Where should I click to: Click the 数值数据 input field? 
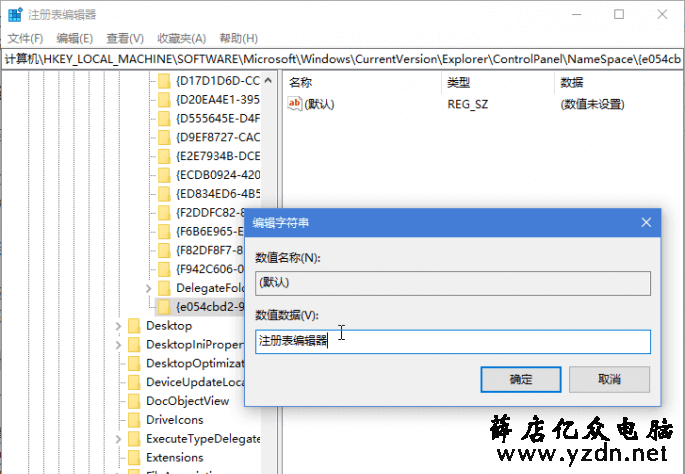pos(453,342)
